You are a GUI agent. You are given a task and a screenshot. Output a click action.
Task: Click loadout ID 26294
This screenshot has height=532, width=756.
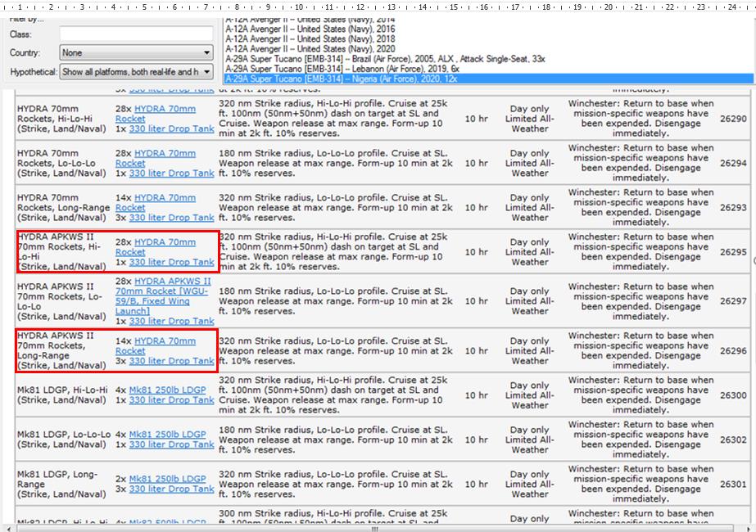point(733,163)
